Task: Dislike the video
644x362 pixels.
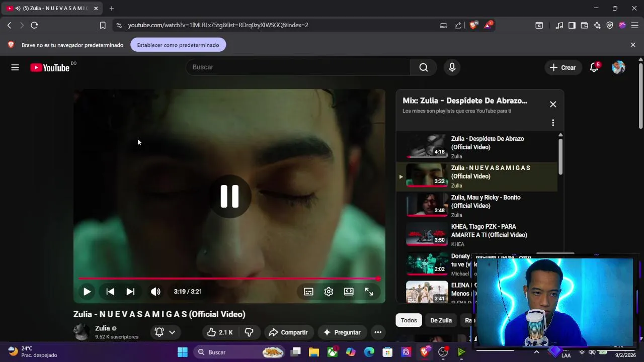Action: pyautogui.click(x=249, y=332)
